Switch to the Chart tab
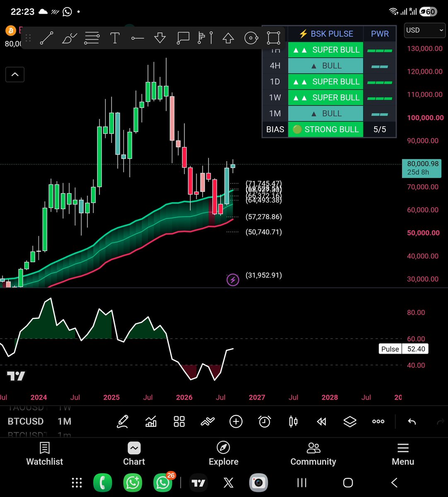 click(134, 454)
